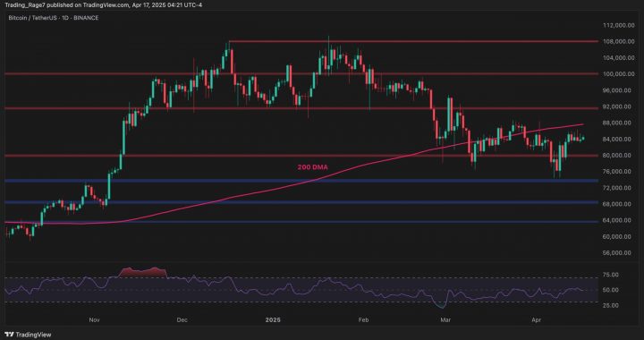Click the RSI 25.00 scale label

[611, 305]
